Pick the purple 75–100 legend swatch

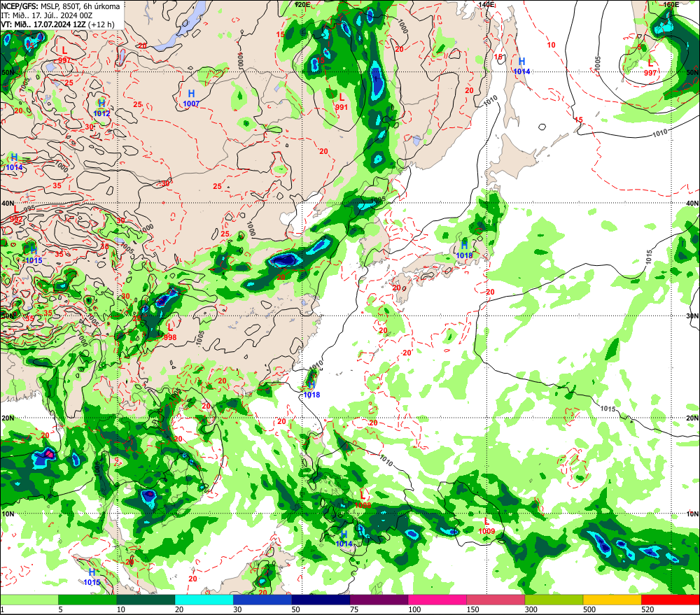click(379, 600)
